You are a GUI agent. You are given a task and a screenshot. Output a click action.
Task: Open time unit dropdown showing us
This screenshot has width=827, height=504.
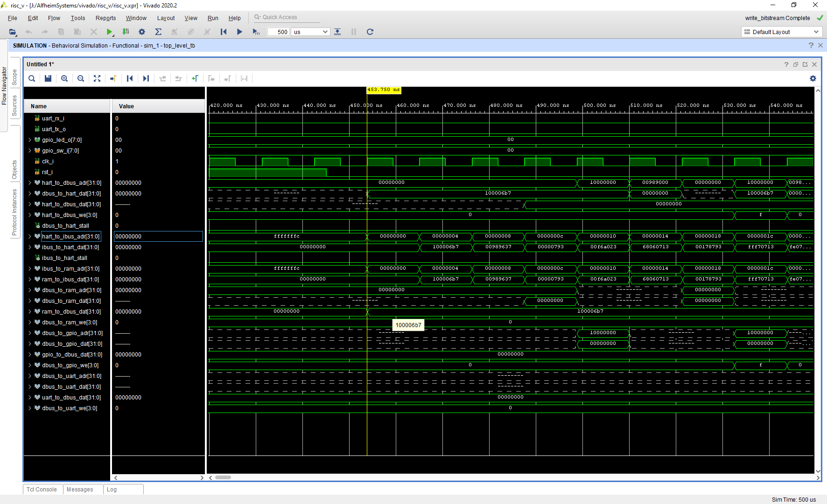[x=310, y=32]
